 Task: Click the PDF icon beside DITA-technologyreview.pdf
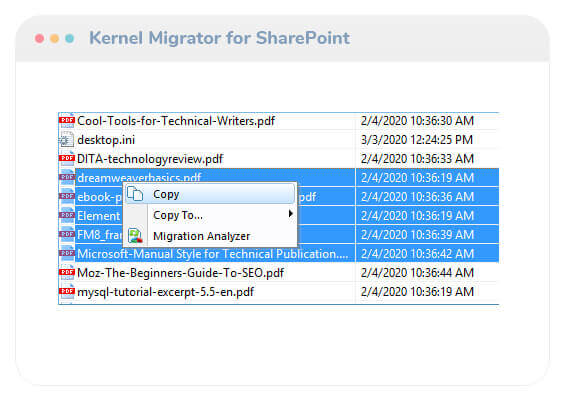67,159
